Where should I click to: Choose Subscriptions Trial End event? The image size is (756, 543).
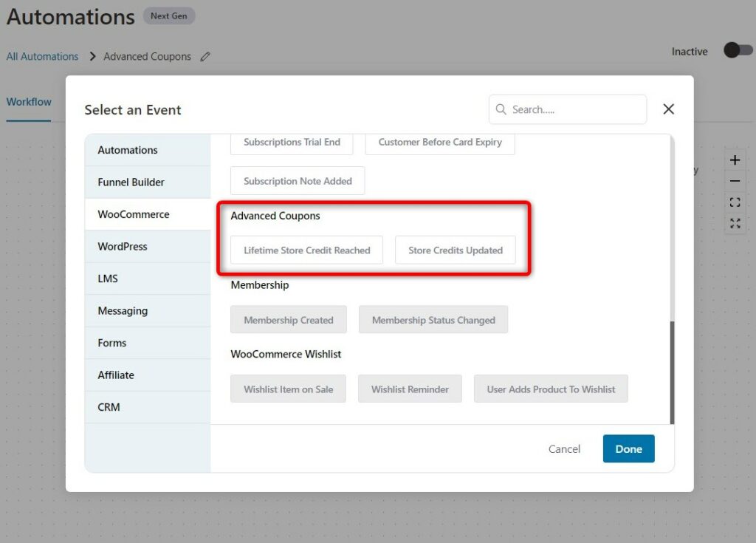click(292, 143)
